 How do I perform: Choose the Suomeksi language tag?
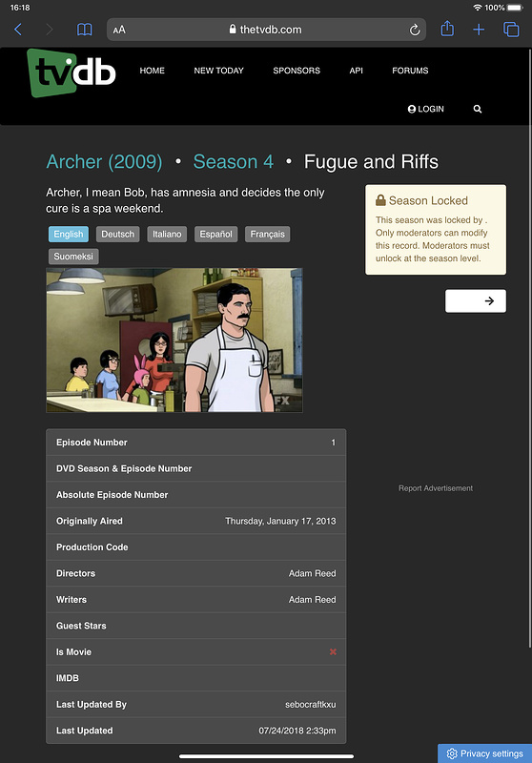[73, 257]
